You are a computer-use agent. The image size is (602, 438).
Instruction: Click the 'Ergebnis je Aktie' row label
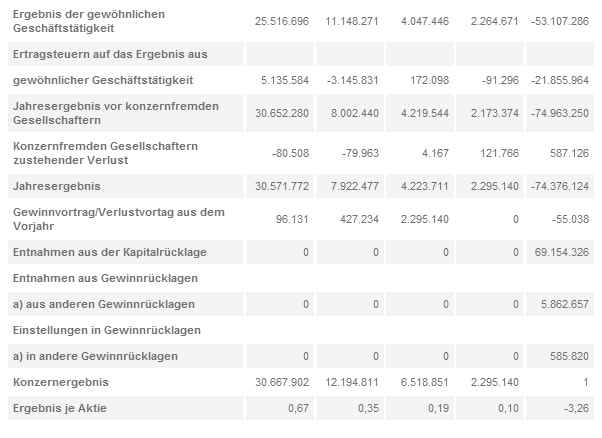click(x=56, y=408)
